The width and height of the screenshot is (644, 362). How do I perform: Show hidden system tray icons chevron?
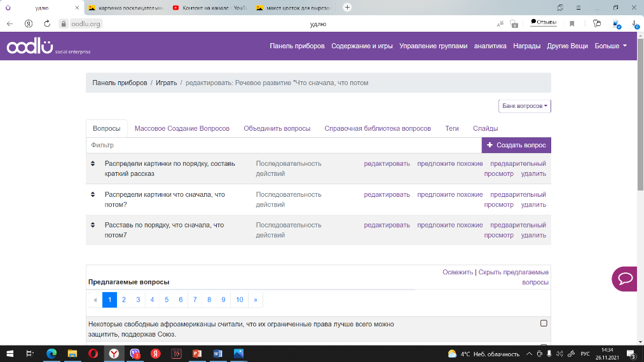coord(530,354)
